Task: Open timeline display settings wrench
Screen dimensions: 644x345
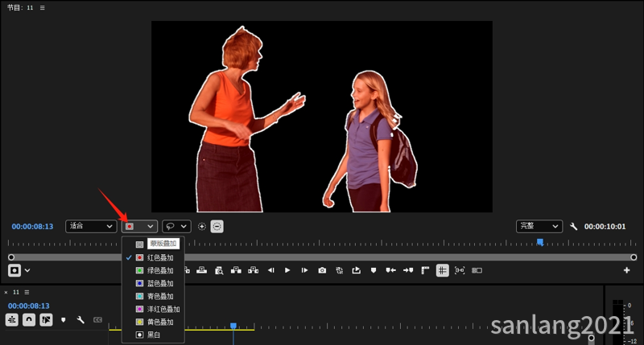Action: pyautogui.click(x=80, y=319)
